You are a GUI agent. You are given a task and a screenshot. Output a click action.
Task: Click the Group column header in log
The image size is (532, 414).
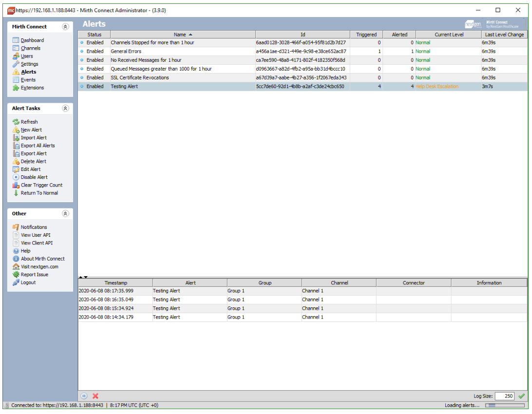265,283
